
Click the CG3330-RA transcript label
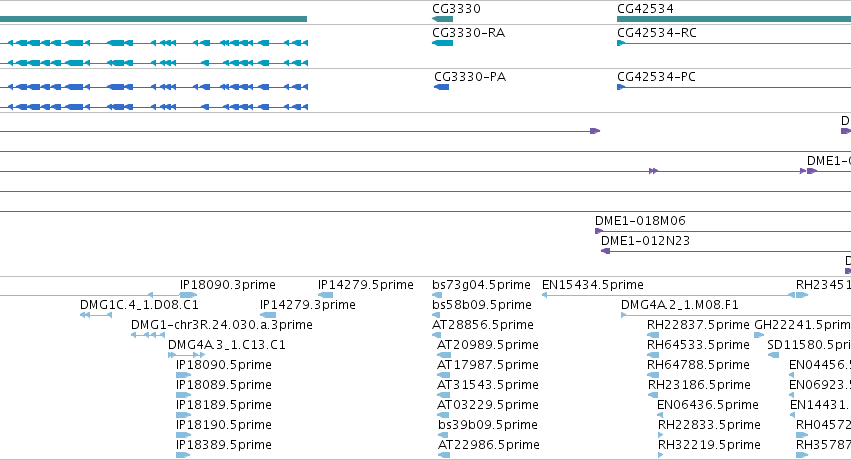click(x=468, y=33)
